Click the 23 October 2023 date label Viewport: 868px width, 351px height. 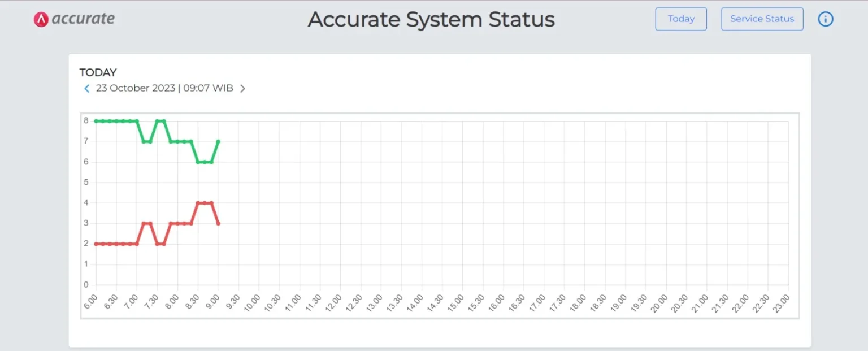click(164, 89)
